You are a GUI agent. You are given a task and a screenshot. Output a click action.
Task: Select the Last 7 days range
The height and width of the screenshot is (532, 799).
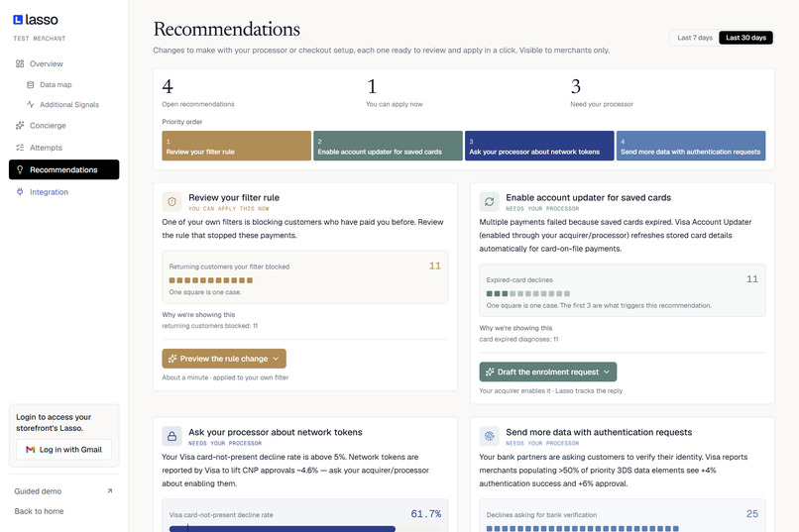coord(695,38)
